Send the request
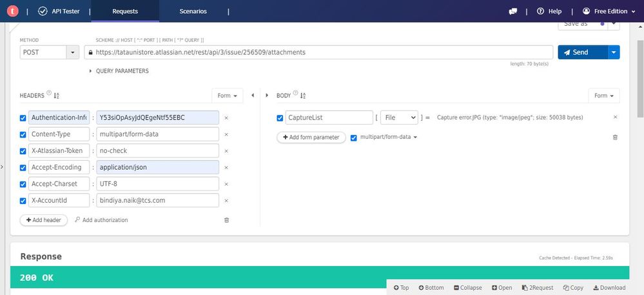The height and width of the screenshot is (295, 644). tap(582, 52)
